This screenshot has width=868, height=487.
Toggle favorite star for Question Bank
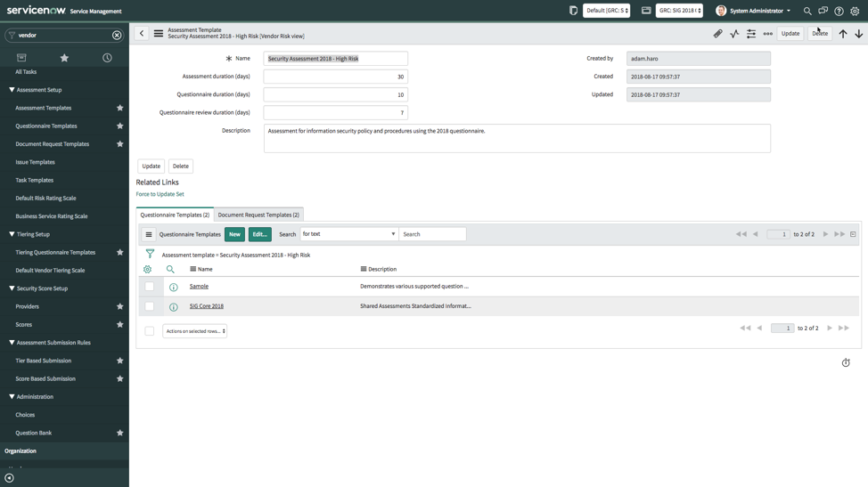pos(120,433)
